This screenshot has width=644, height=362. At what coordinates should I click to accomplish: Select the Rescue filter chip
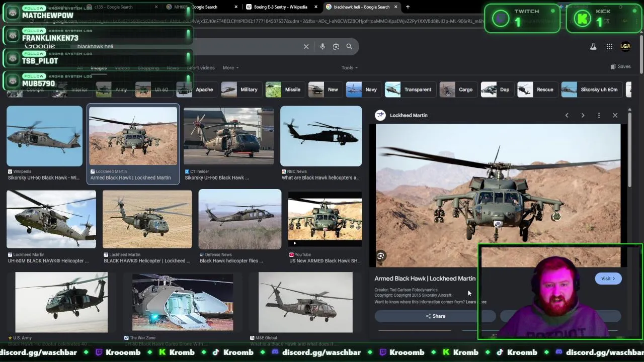537,89
